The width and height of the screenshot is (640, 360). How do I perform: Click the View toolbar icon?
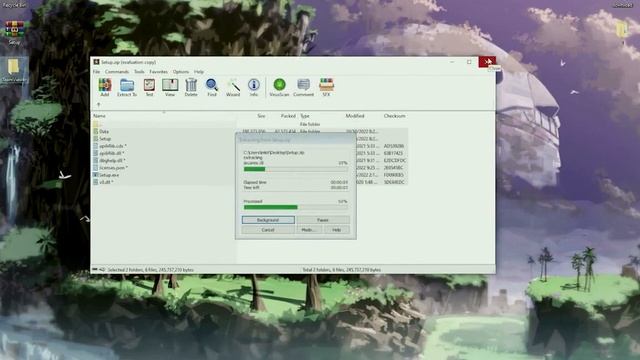(170, 87)
